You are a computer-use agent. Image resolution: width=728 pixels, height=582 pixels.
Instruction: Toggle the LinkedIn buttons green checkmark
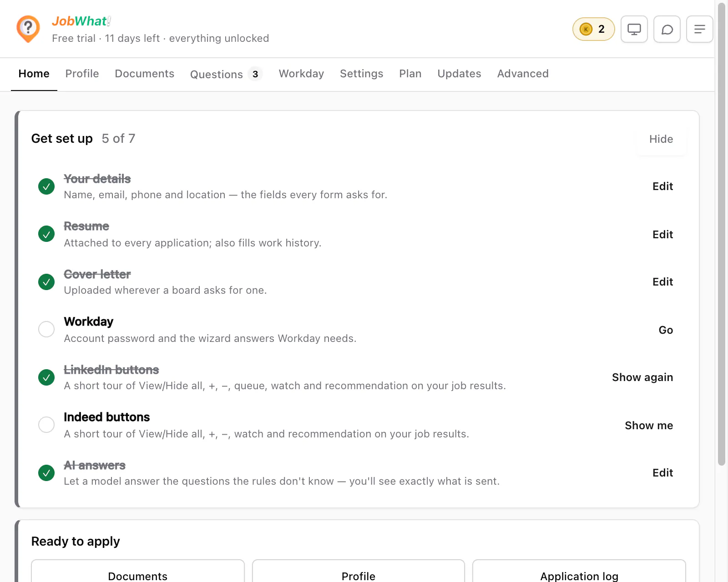[x=46, y=377]
